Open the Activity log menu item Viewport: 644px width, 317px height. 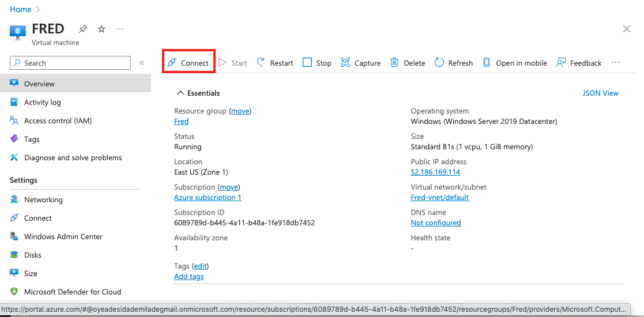click(x=42, y=102)
